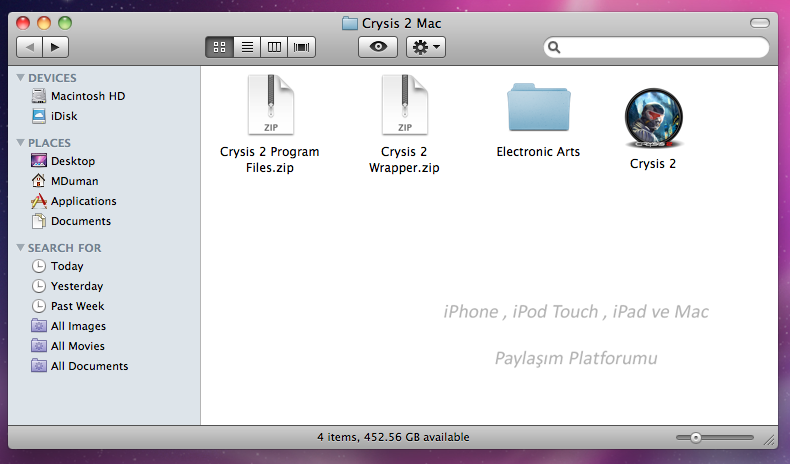Focus the Finder search field

pos(656,47)
